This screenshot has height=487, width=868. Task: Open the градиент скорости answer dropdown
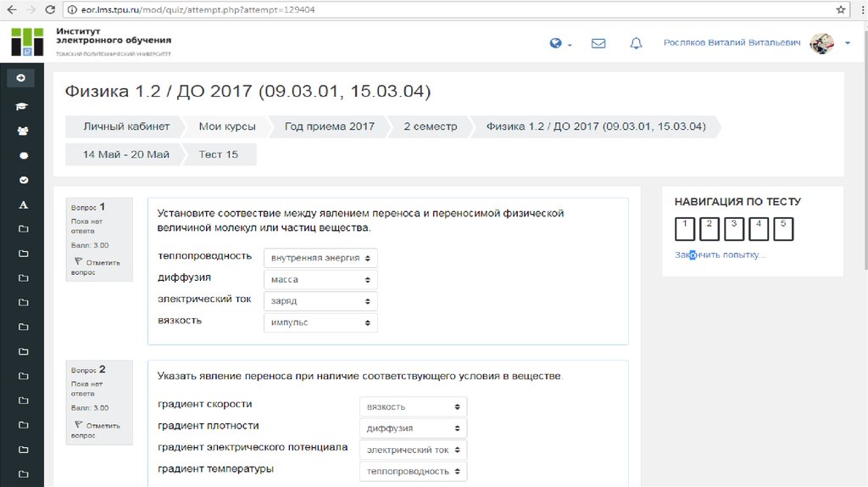point(413,406)
